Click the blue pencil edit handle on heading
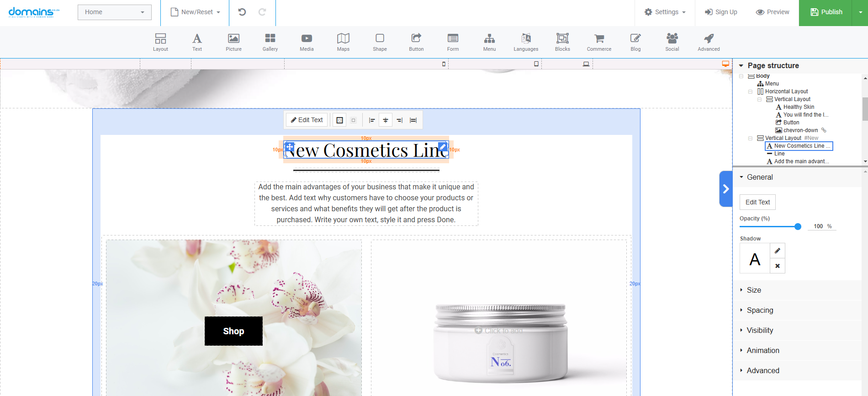868x396 pixels. point(443,147)
